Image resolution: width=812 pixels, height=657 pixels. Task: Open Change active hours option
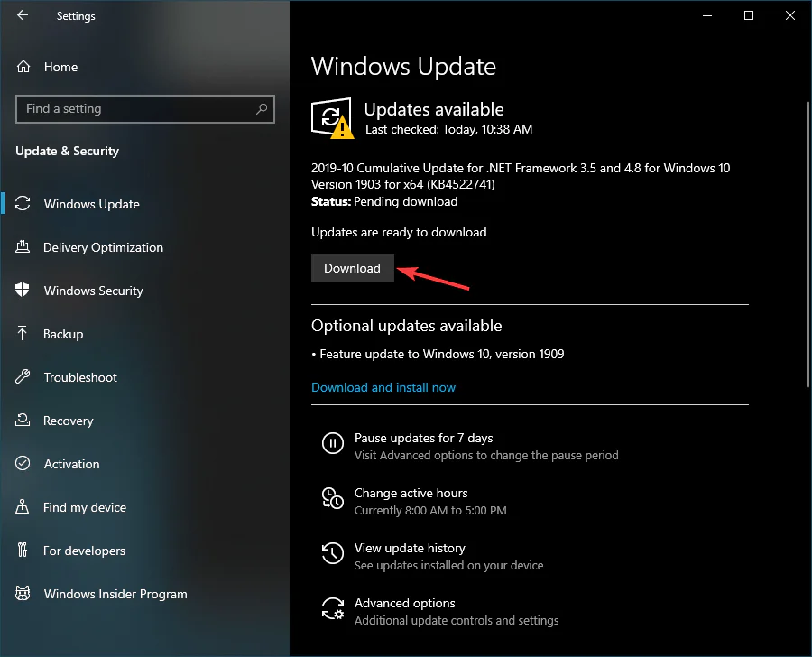pos(411,493)
